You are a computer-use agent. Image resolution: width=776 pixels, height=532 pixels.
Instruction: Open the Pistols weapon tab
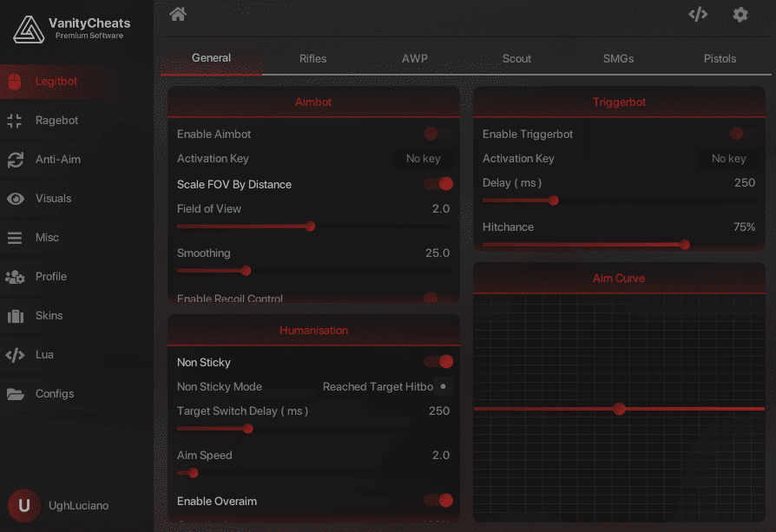[x=720, y=59]
